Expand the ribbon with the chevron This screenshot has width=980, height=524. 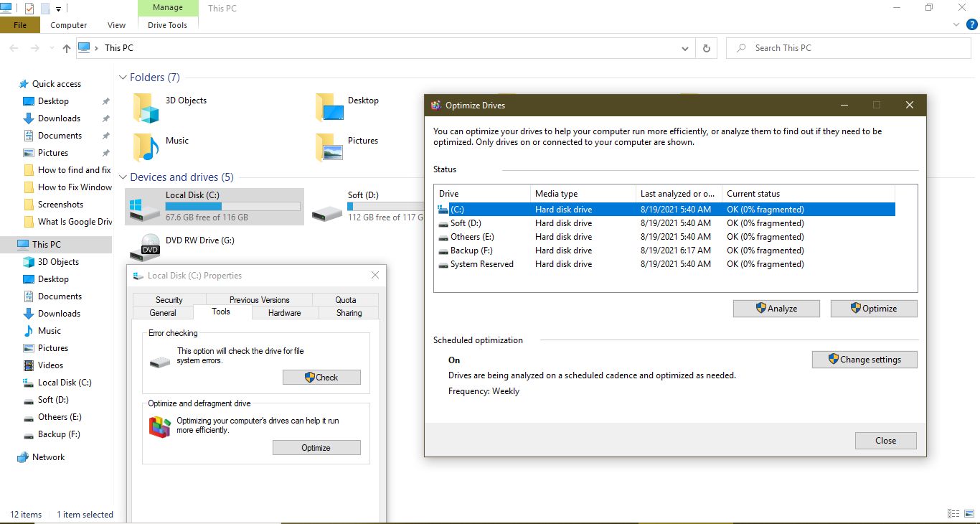coord(956,24)
